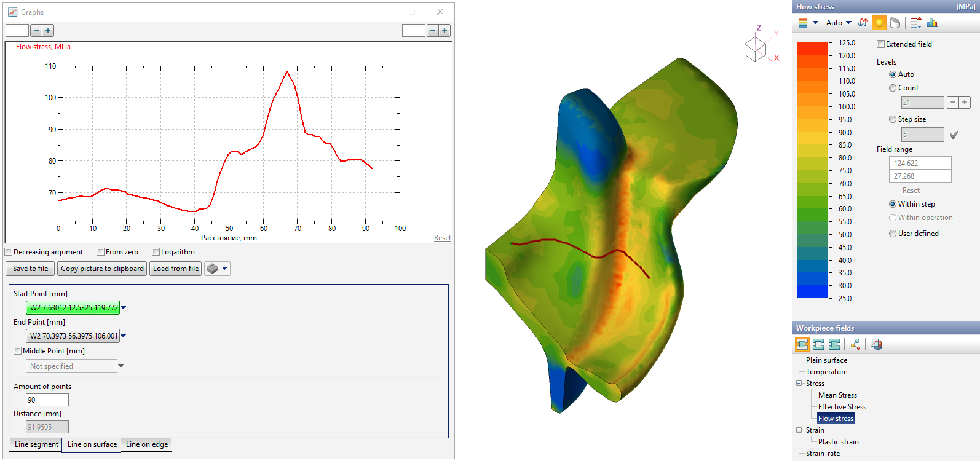Open the Start Point dropdown arrow
This screenshot has width=980, height=461.
point(124,307)
